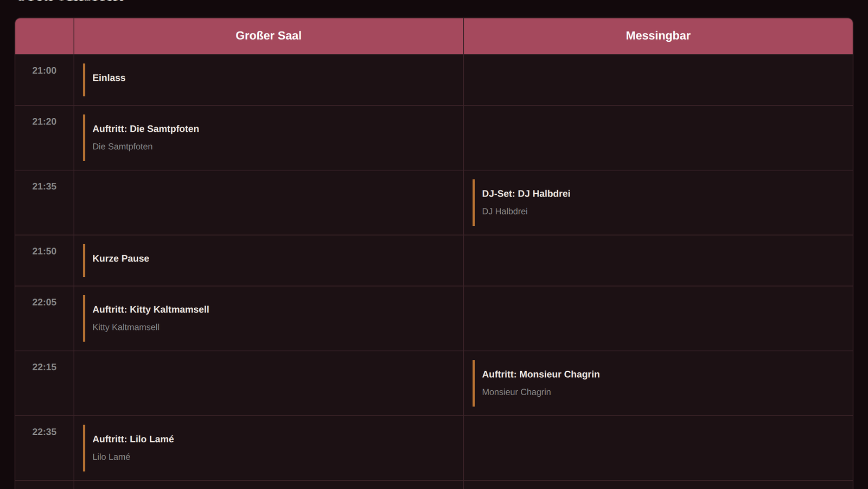Click the Die Samtpfoten performer subtitle
868x489 pixels.
[x=123, y=147]
